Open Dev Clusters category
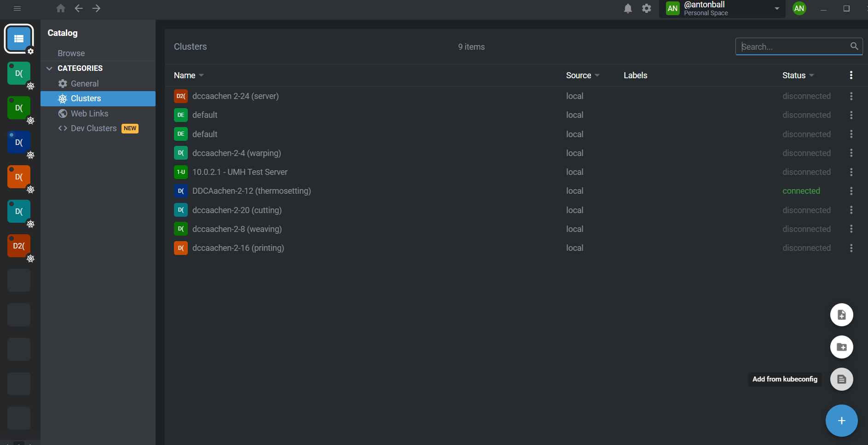Screen dimensions: 868x445 click(x=93, y=128)
